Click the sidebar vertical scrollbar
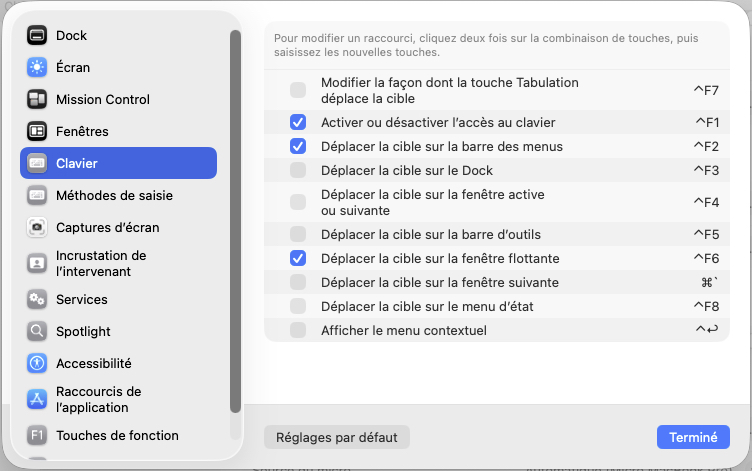The width and height of the screenshot is (752, 471). click(235, 220)
